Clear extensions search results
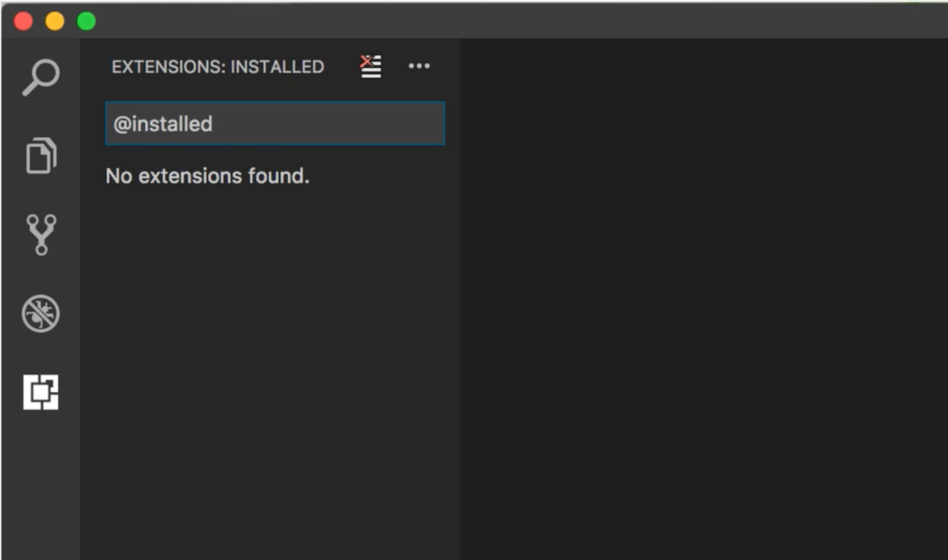This screenshot has height=560, width=948. pos(371,66)
